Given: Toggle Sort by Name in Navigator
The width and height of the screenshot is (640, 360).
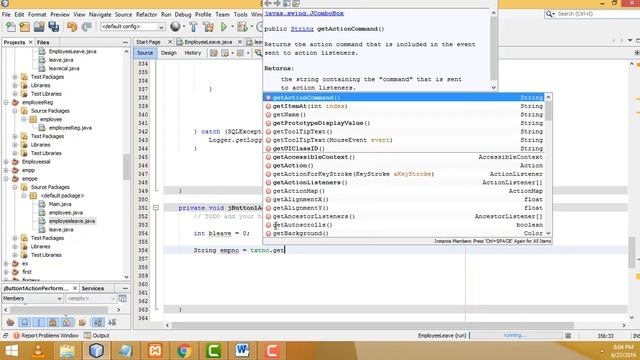Looking at the screenshot, I should 98,322.
